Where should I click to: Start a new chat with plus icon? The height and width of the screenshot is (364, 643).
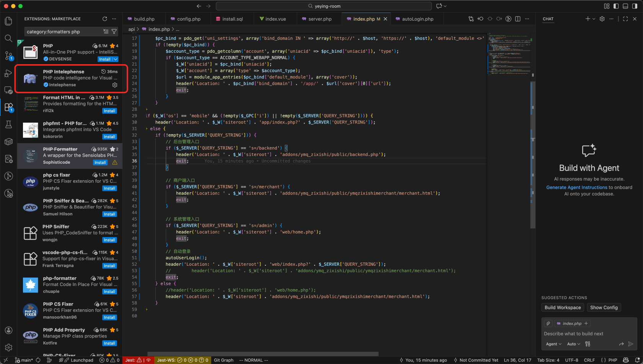tap(588, 19)
